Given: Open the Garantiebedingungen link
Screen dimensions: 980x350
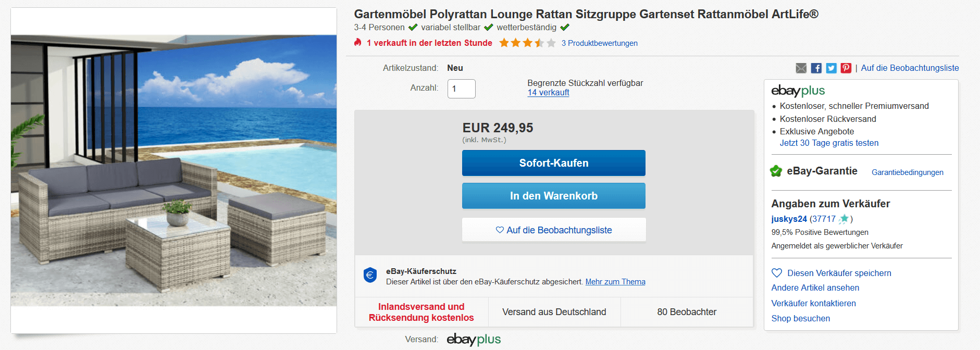Looking at the screenshot, I should (907, 172).
